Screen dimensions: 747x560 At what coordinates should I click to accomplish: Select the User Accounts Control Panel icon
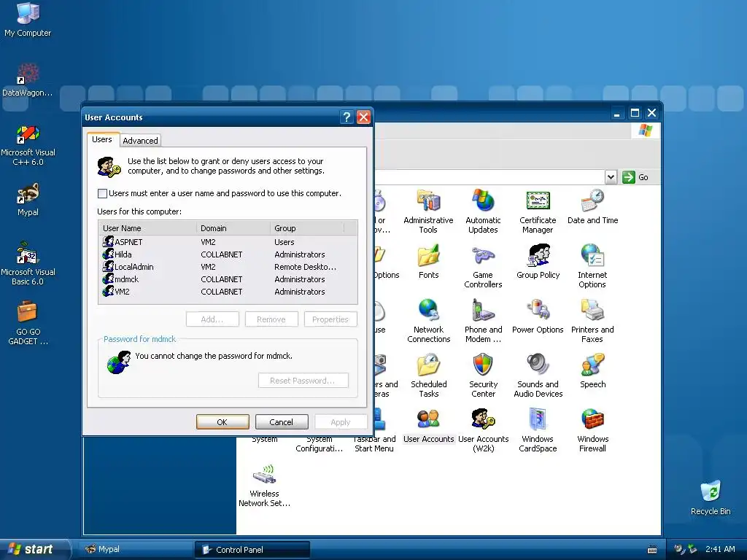click(x=428, y=426)
